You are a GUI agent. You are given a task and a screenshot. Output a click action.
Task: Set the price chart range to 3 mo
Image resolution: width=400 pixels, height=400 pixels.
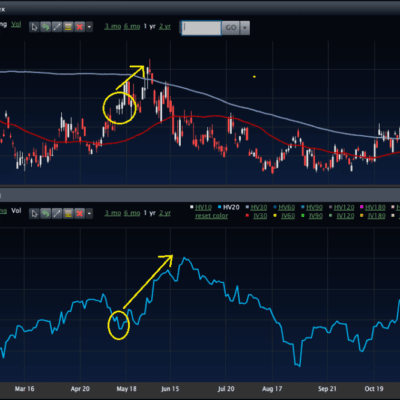(x=113, y=26)
